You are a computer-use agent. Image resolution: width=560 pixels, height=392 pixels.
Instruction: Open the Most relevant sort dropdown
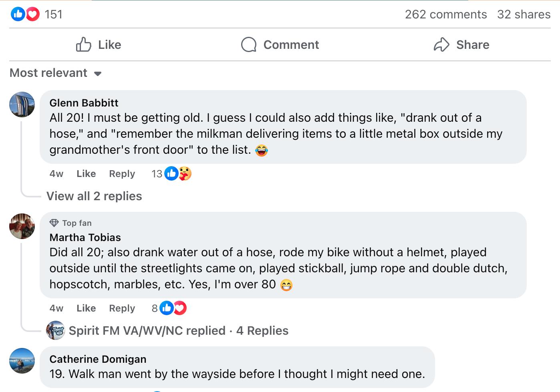(56, 73)
